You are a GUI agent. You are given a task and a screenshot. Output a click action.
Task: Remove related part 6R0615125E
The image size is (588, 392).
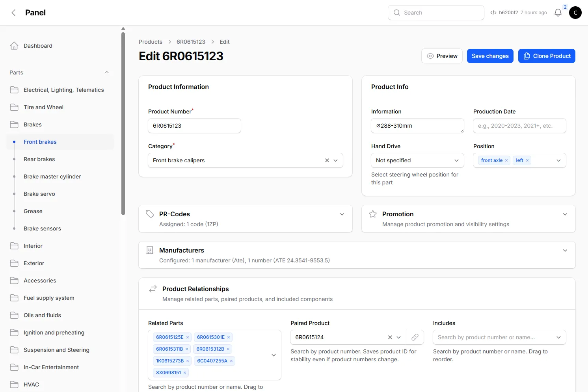[x=188, y=337]
